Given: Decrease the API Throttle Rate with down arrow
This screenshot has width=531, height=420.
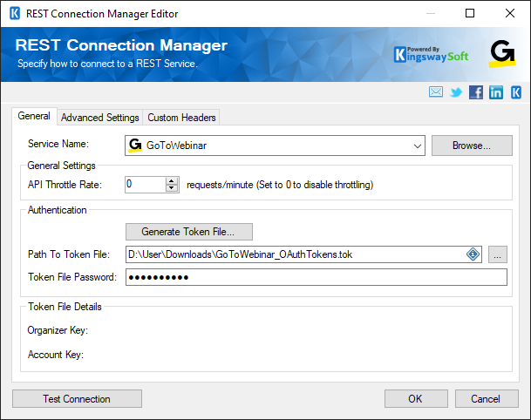Looking at the screenshot, I should [172, 188].
